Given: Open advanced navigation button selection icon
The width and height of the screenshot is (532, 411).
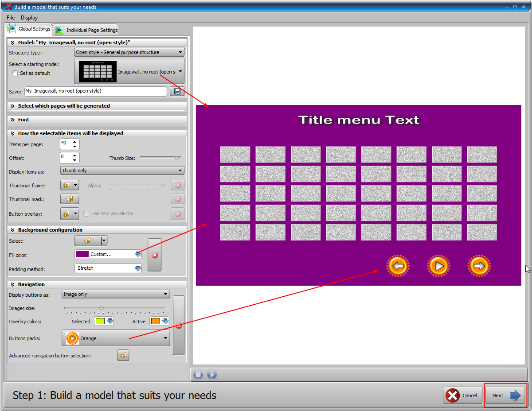Looking at the screenshot, I should [x=123, y=355].
